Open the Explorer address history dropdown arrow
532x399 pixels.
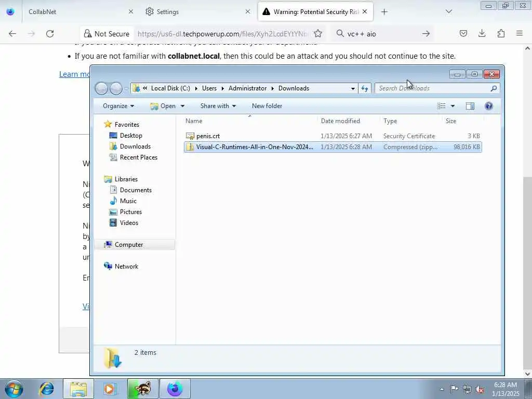pyautogui.click(x=353, y=88)
